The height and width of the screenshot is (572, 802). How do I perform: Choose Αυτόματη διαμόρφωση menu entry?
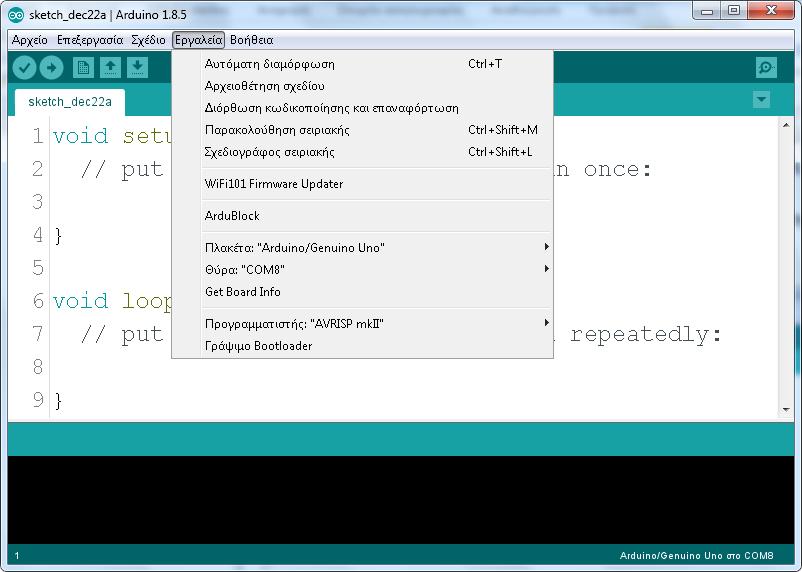363,64
